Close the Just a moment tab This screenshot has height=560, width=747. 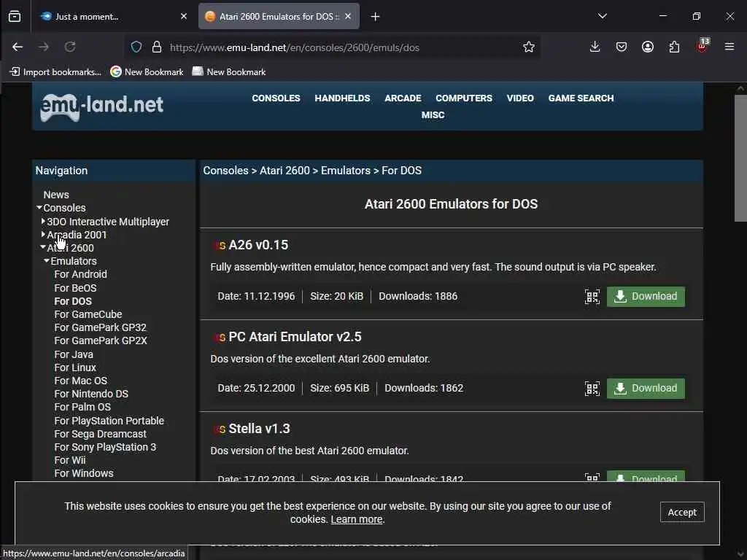[x=184, y=16]
